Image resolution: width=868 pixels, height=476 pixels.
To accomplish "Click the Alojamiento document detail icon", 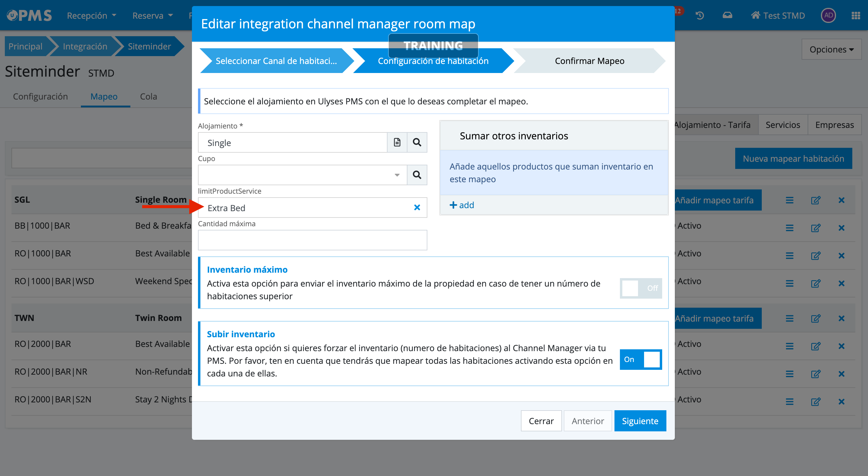I will point(397,142).
